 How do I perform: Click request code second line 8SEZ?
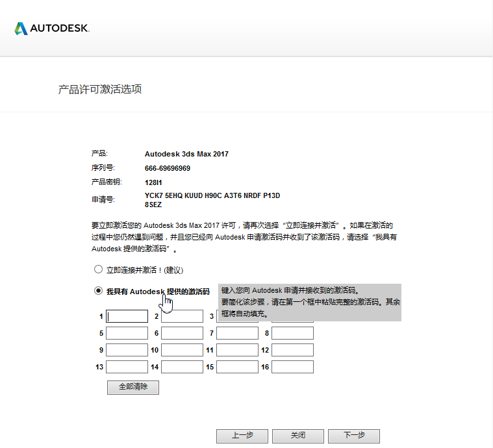(x=153, y=205)
